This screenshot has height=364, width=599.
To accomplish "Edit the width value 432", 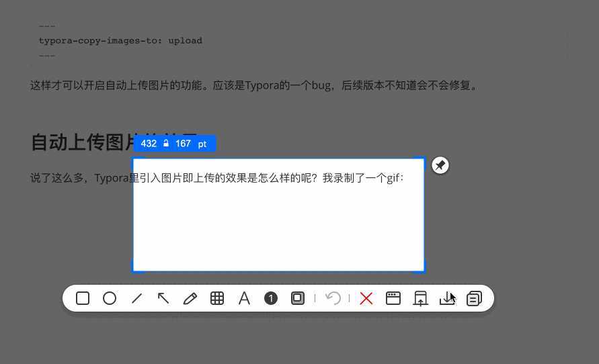I will [x=149, y=144].
